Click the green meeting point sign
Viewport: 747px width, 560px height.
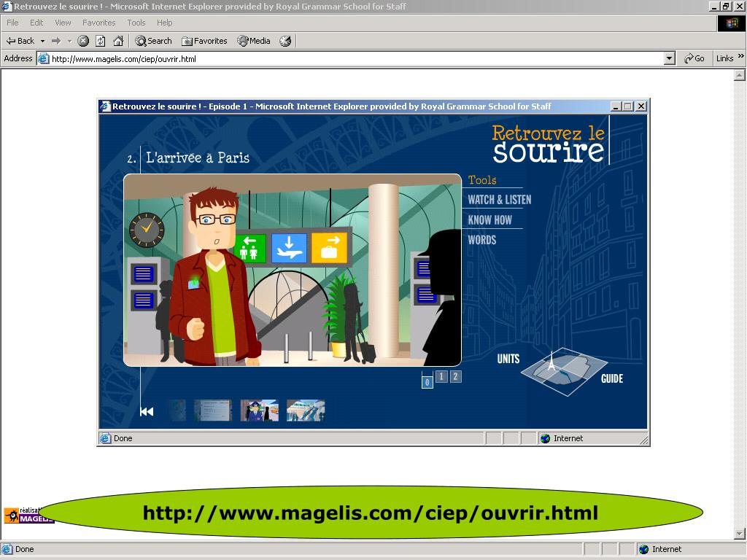pyautogui.click(x=250, y=248)
